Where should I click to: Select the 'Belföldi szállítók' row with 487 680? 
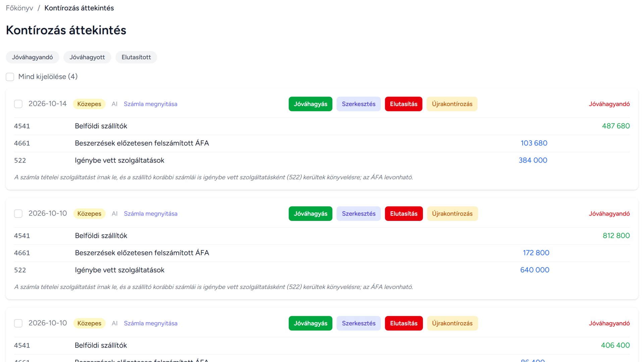coord(322,126)
